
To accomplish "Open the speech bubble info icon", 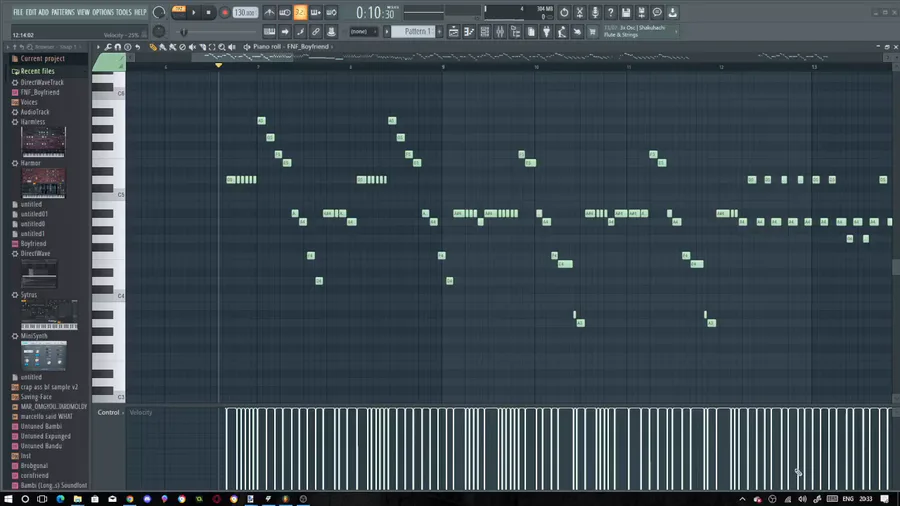I will click(x=657, y=12).
